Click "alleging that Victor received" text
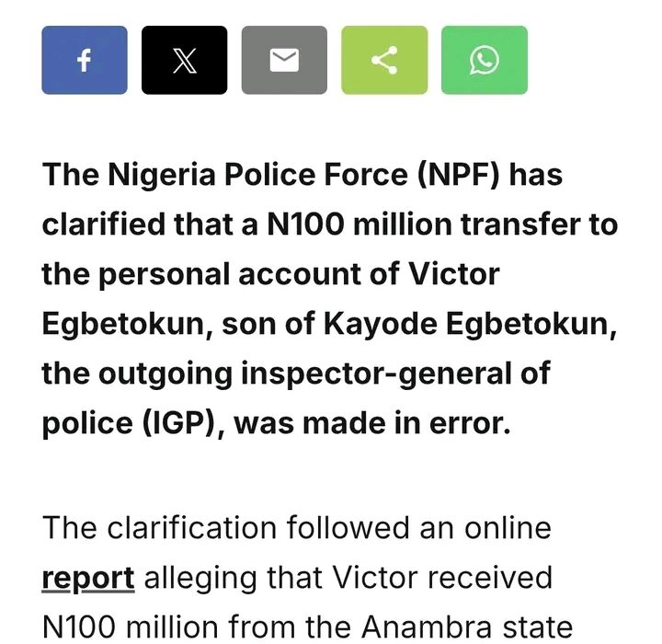 pos(348,577)
